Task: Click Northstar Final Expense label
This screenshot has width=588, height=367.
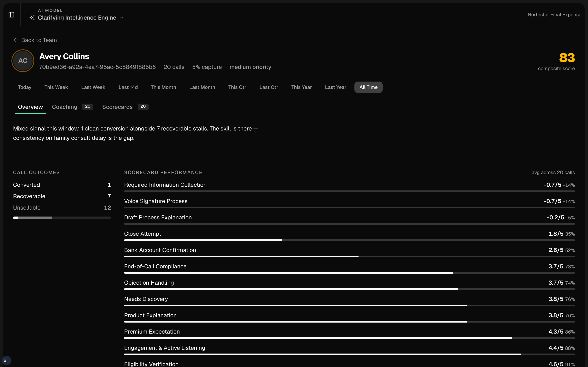Action: (554, 14)
